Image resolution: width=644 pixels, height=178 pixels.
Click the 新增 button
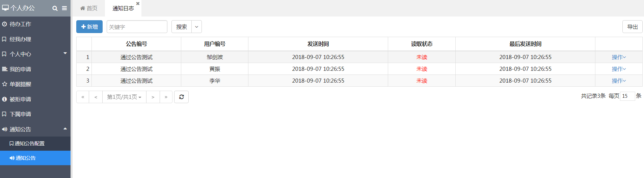[89, 27]
